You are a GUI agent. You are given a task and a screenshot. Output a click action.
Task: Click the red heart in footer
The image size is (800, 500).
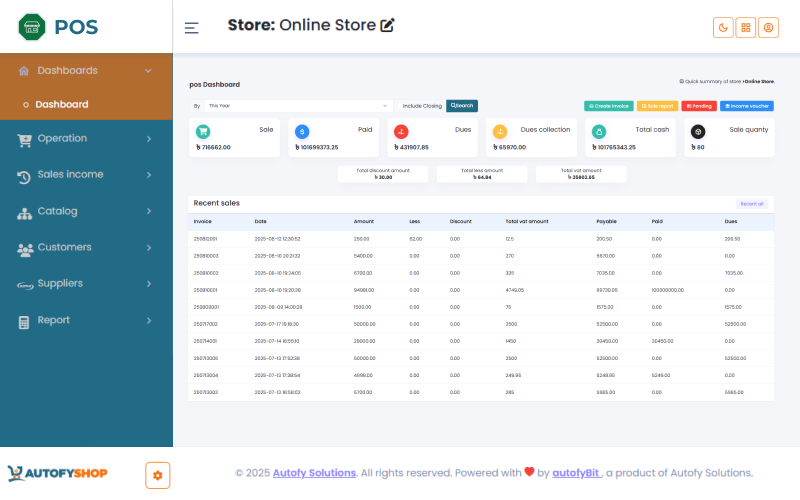[x=529, y=472]
